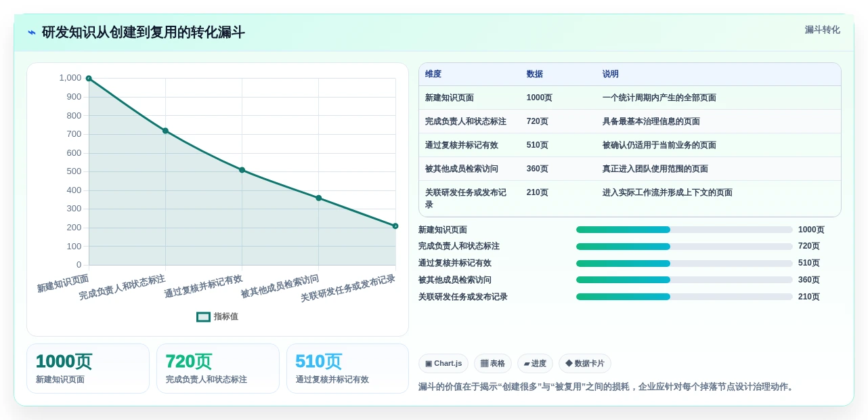Select the 进度 tag chip
Viewport: 868px width, 420px height.
535,364
